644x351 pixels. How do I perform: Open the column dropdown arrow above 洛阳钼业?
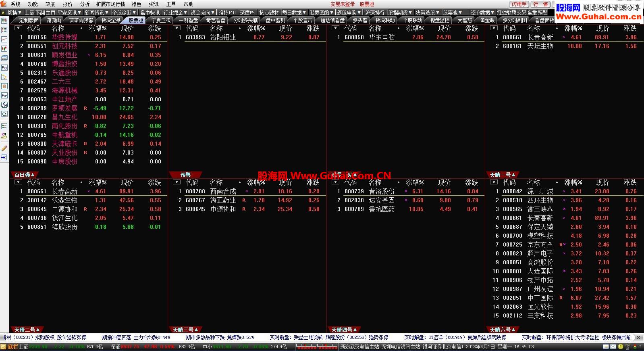[x=177, y=28]
